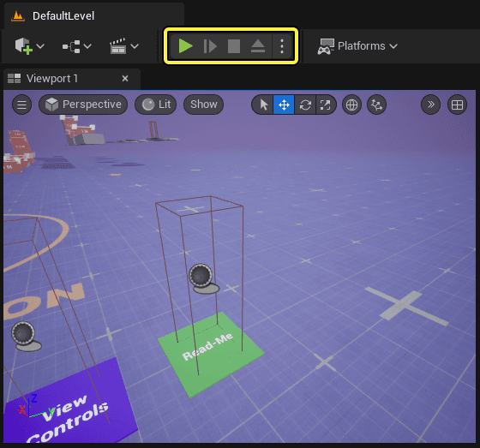Click the Unreal level icon on DefaultLevel tab
480x448 pixels.
pos(18,16)
